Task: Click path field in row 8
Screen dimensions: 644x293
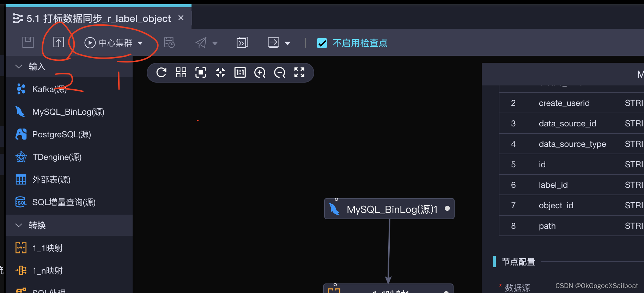Action: click(x=547, y=226)
